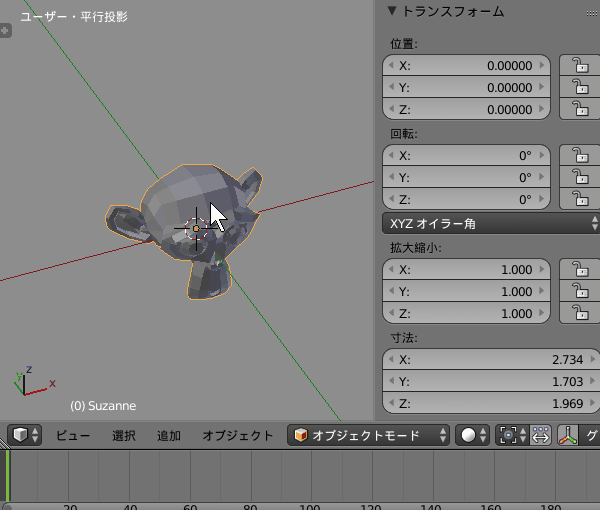Decrease location X with left arrow
600x510 pixels.
pos(391,65)
